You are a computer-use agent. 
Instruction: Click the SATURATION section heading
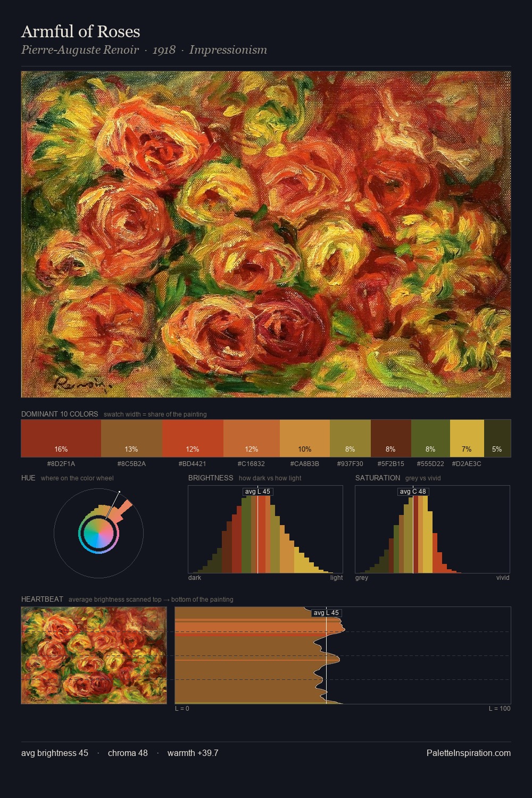[x=378, y=478]
